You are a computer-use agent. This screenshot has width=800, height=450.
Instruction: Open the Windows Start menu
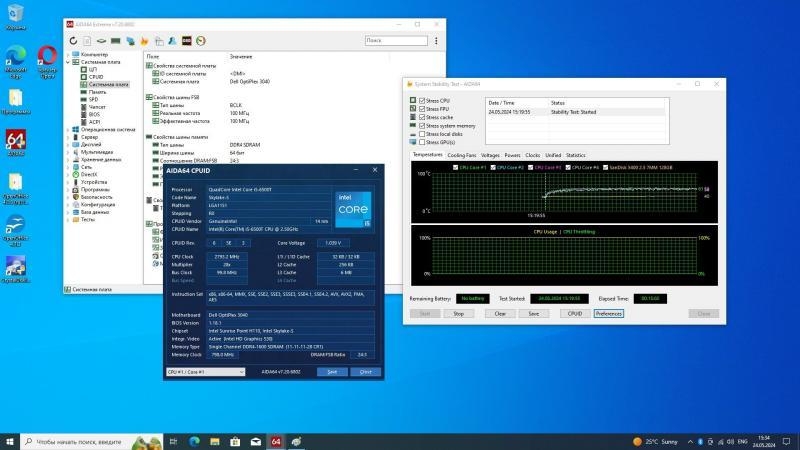pos(10,441)
